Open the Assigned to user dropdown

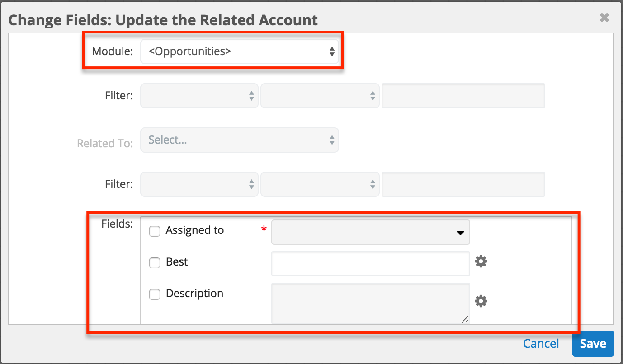(x=370, y=233)
